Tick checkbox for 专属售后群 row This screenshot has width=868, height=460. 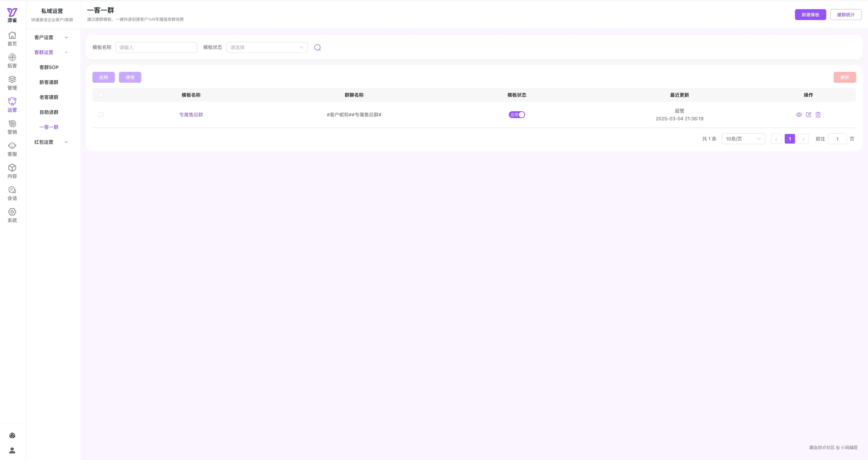[x=101, y=115]
